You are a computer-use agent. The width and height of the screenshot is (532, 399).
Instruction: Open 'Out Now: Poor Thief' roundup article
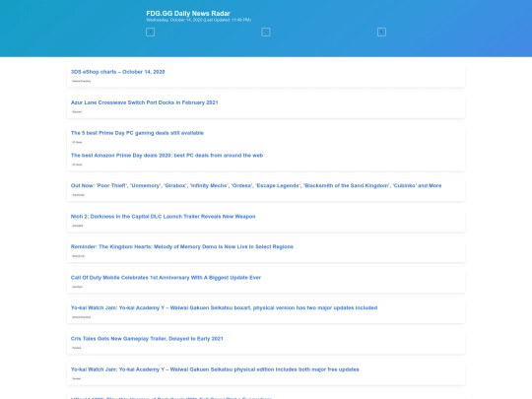pyautogui.click(x=256, y=185)
